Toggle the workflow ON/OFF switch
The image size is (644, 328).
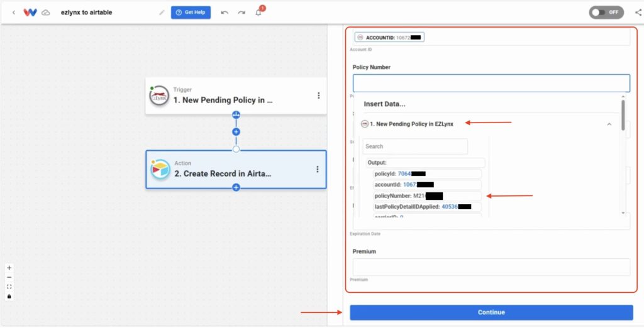[606, 13]
